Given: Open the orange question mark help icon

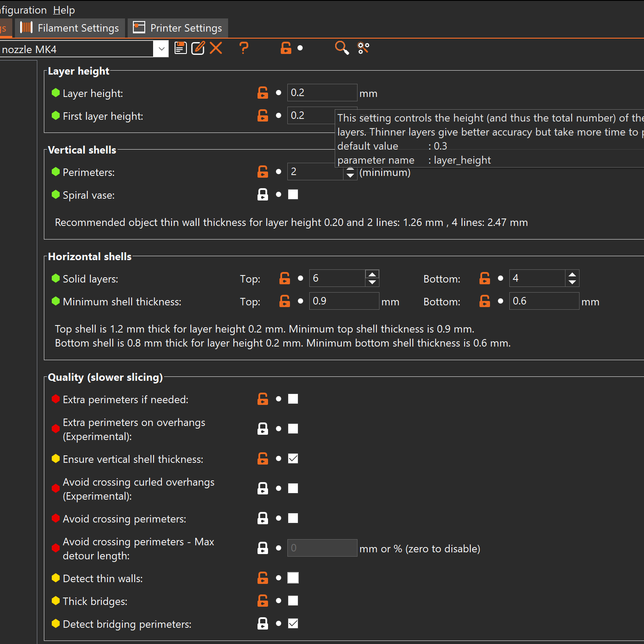Looking at the screenshot, I should [x=244, y=48].
